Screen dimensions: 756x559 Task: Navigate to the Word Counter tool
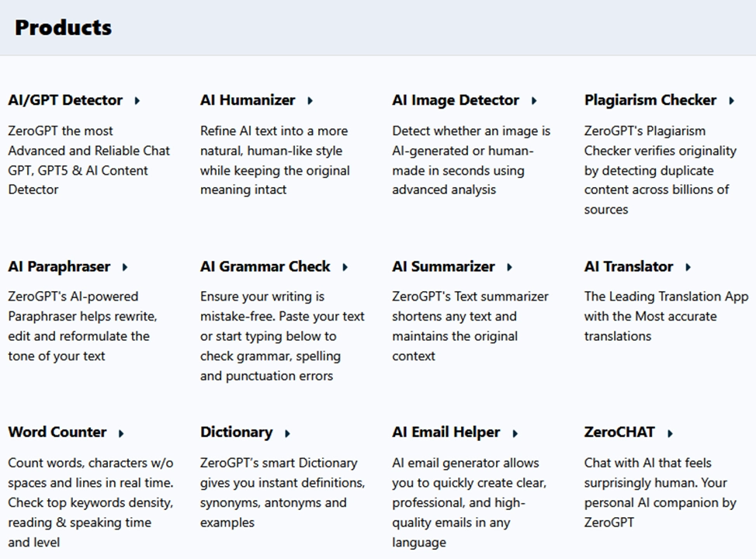tap(57, 432)
